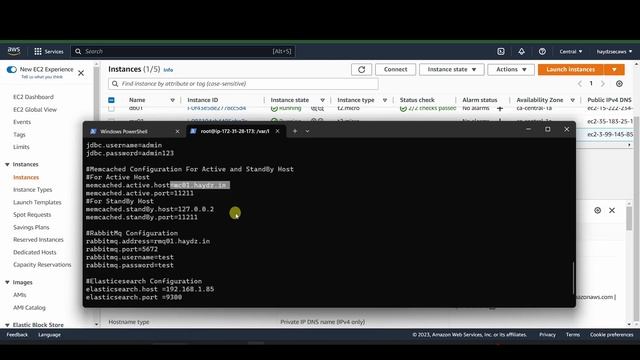Open EC2 Dashboard in sidebar
Screen dimensions: 640x360
pyautogui.click(x=33, y=97)
